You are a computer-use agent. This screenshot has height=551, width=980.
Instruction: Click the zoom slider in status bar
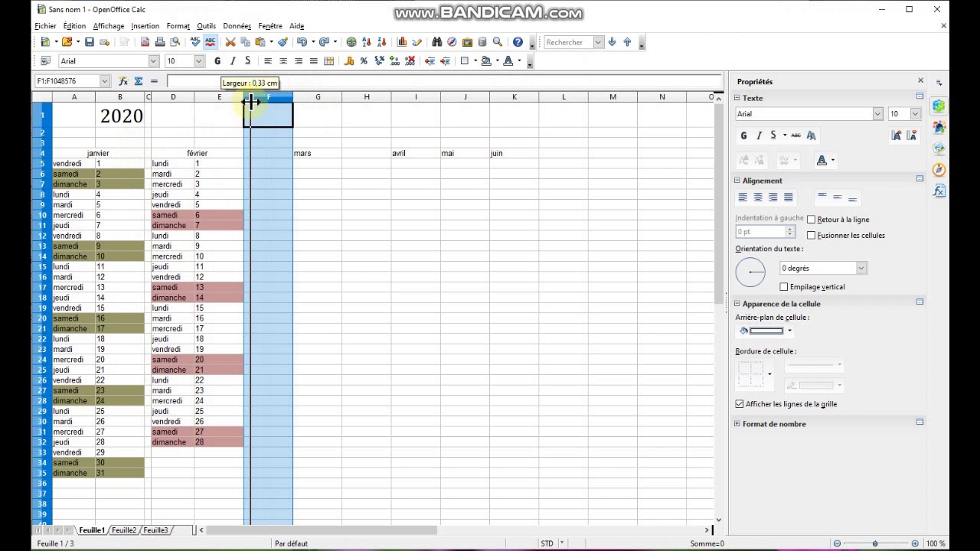tap(875, 543)
